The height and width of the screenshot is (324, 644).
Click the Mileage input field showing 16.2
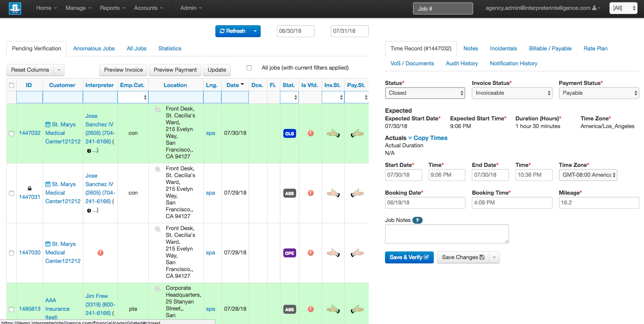(x=599, y=203)
